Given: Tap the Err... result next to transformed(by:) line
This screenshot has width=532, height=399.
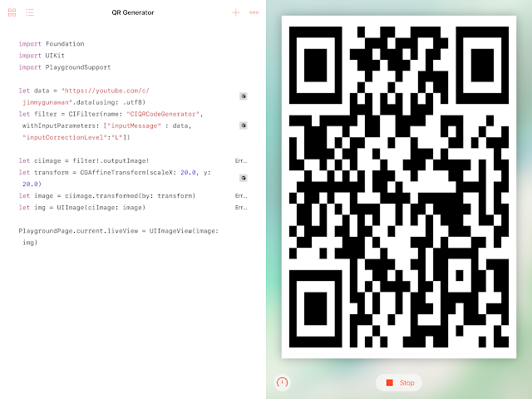Looking at the screenshot, I should pos(241,196).
